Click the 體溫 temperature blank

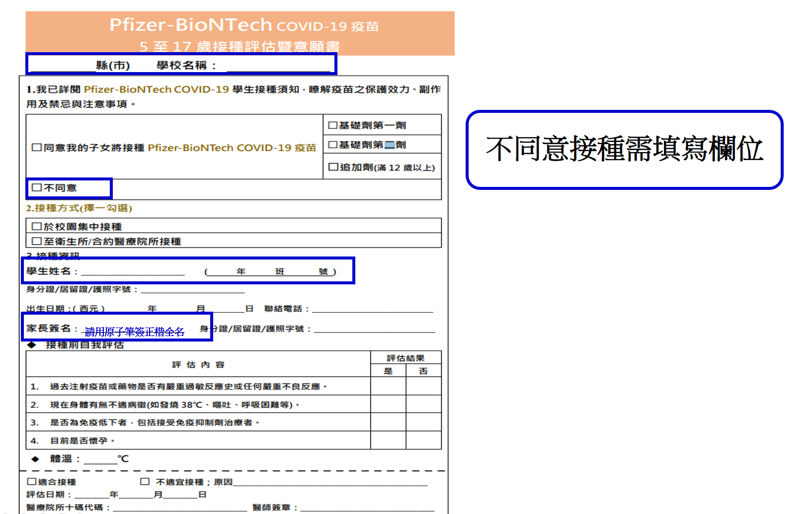pyautogui.click(x=100, y=459)
